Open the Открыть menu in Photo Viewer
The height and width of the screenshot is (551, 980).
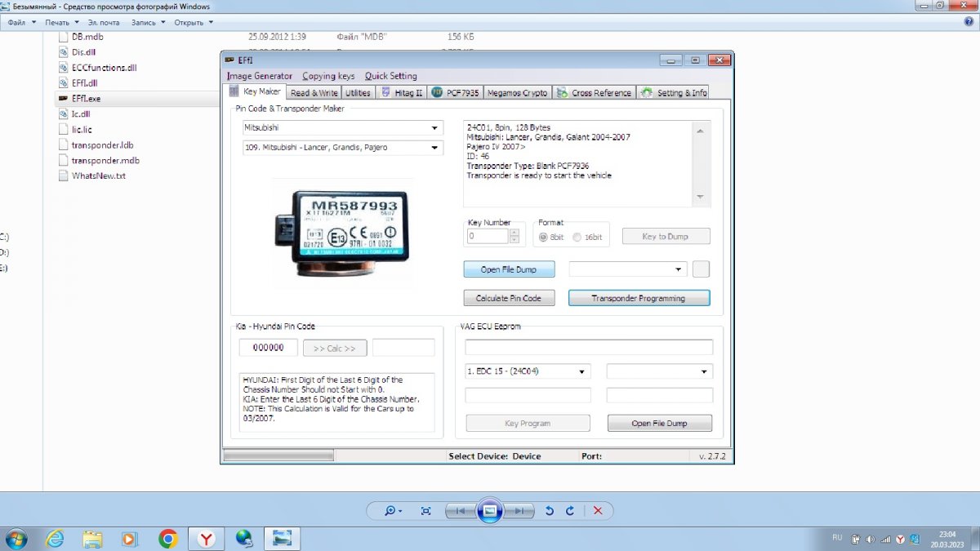pyautogui.click(x=193, y=22)
